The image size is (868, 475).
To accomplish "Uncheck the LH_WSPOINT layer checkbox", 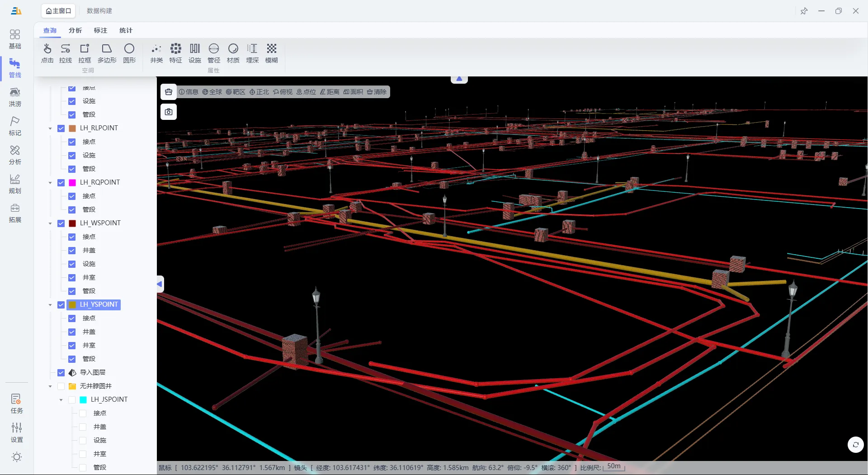I will point(61,223).
